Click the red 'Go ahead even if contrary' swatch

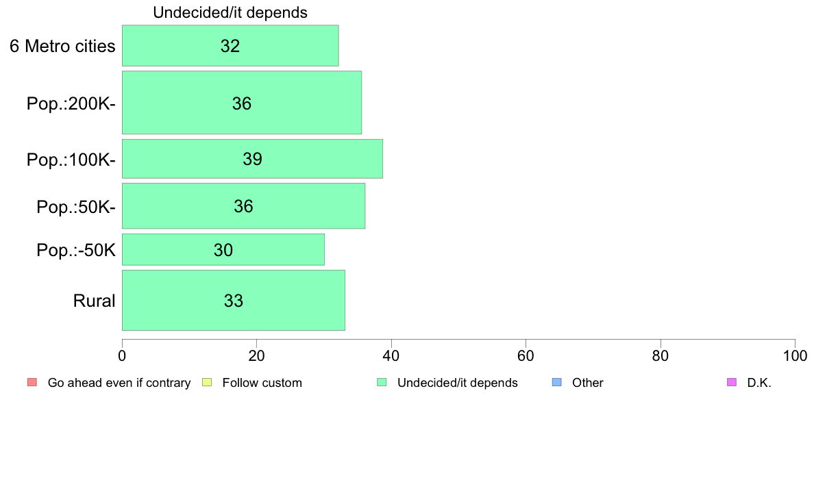(32, 383)
